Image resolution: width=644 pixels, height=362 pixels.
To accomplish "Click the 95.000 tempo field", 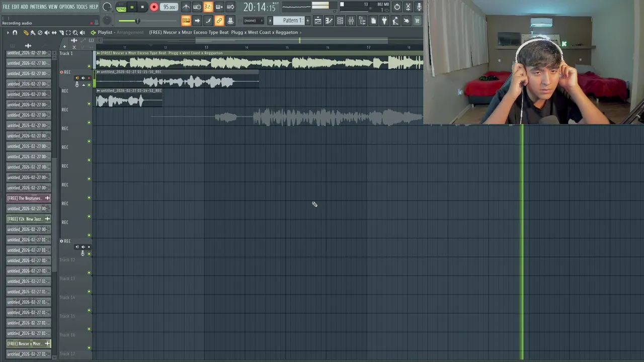I will coord(169,7).
